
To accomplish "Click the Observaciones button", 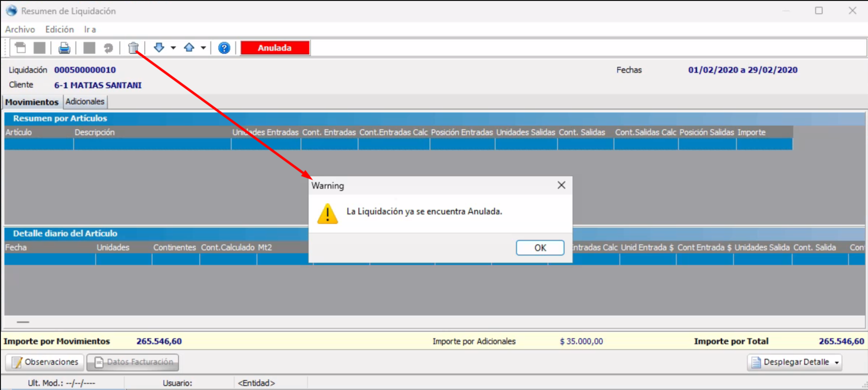I will [x=45, y=362].
